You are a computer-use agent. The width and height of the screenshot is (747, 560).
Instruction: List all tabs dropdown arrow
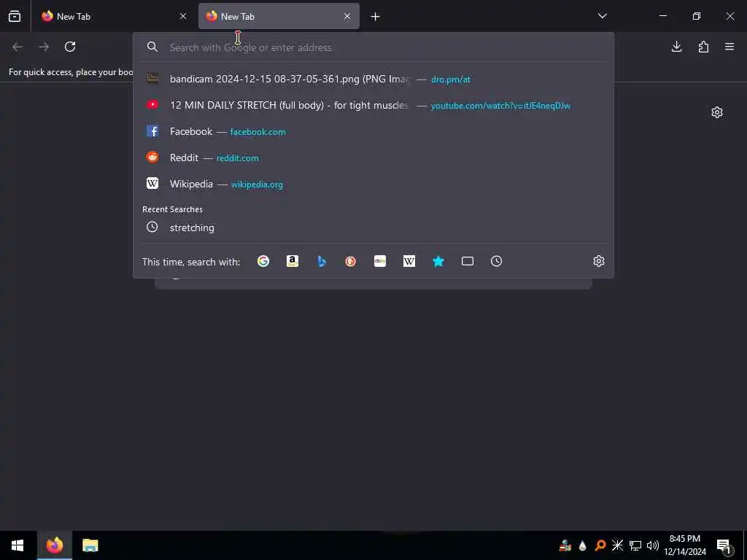pyautogui.click(x=602, y=16)
